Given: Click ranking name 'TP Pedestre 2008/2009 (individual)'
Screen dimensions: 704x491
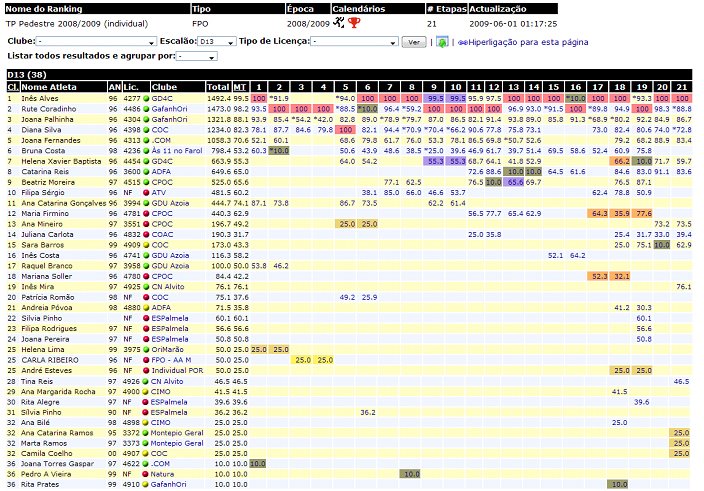Looking at the screenshot, I should [77, 23].
